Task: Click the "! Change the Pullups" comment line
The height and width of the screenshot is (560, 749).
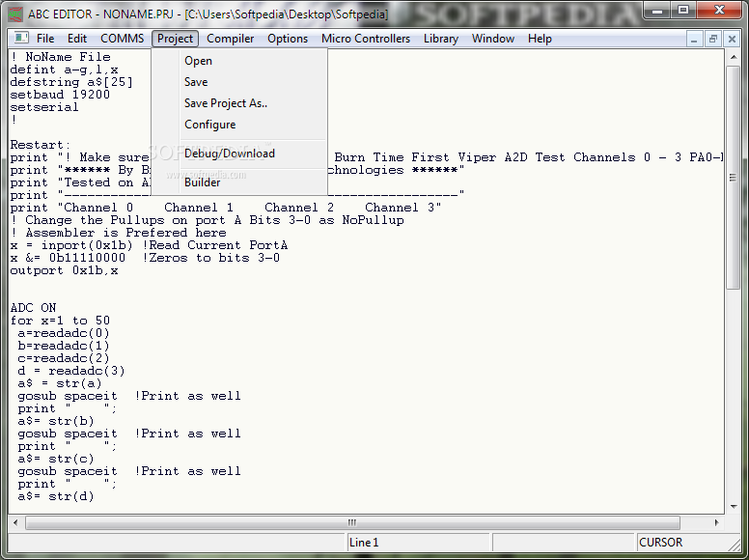Action: [x=208, y=220]
